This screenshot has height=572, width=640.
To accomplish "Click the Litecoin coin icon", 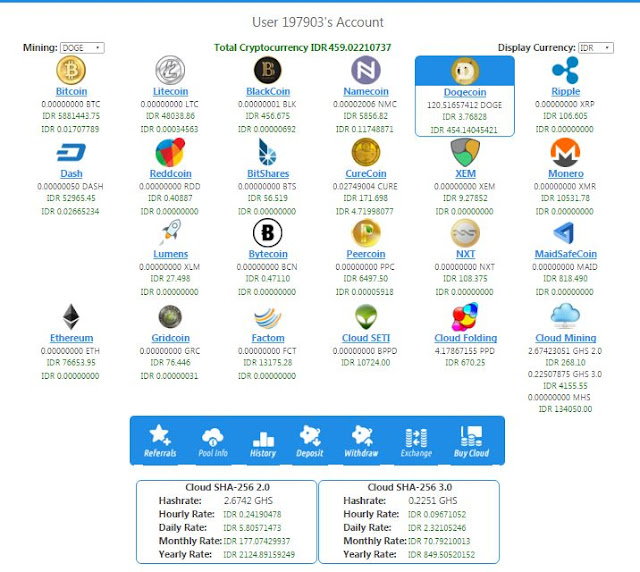I will pos(170,70).
